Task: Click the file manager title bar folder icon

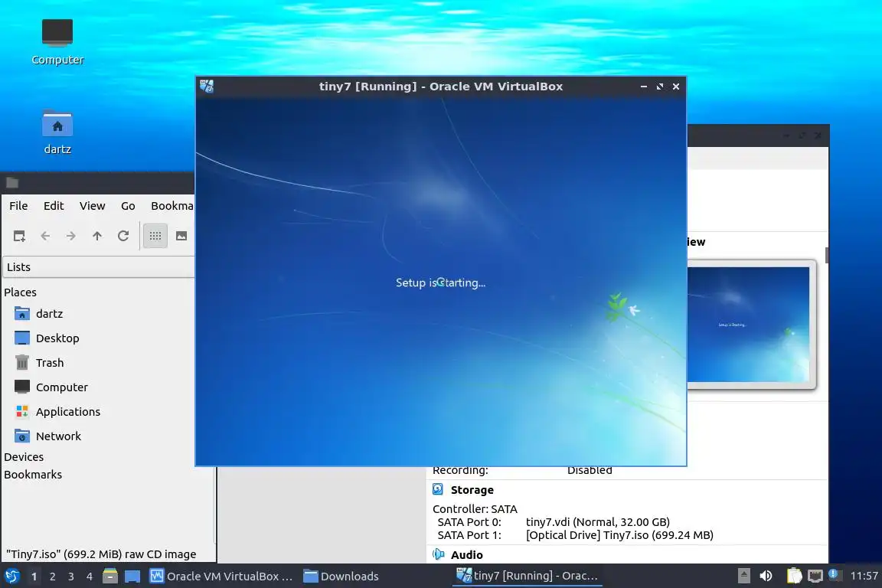Action: tap(12, 182)
